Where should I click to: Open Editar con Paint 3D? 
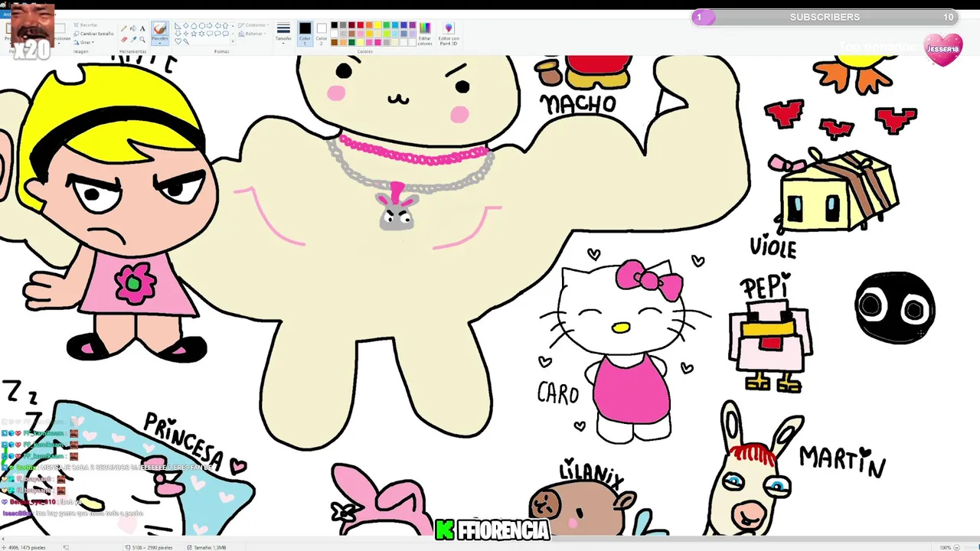pyautogui.click(x=449, y=33)
